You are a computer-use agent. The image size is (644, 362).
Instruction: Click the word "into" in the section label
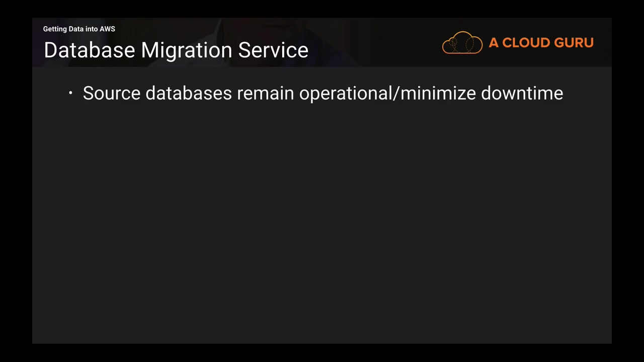92,29
